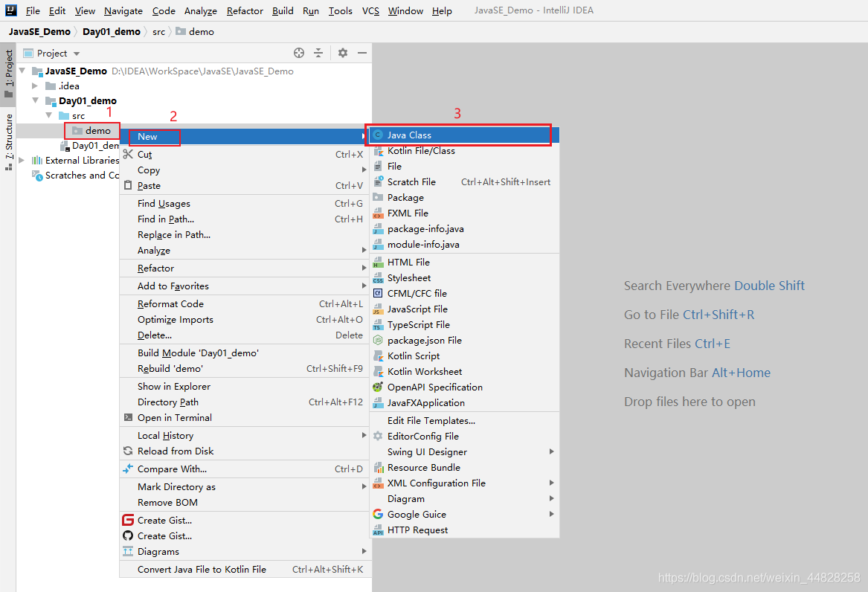Open the 7: Structure side tab
The width and height of the screenshot is (868, 592).
point(8,142)
